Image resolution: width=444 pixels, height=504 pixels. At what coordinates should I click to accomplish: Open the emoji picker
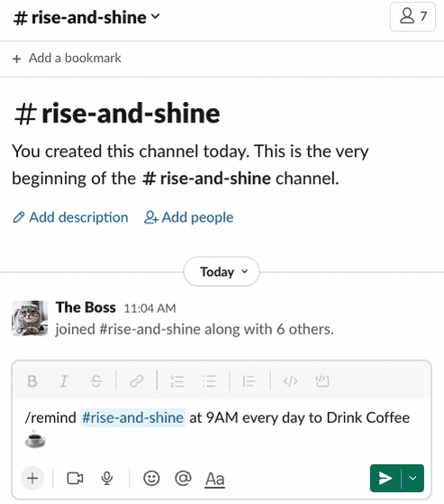(151, 478)
